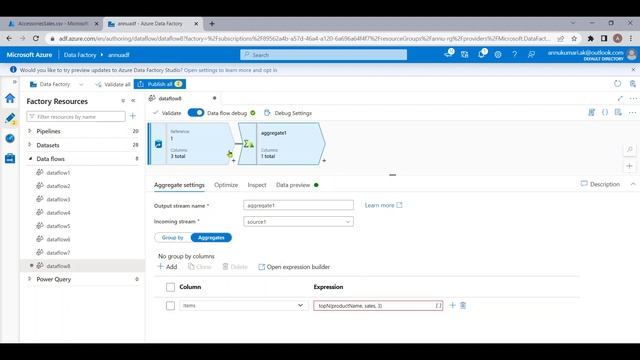Image resolution: width=640 pixels, height=360 pixels.
Task: Expand the Pipelines tree node
Action: pos(29,131)
